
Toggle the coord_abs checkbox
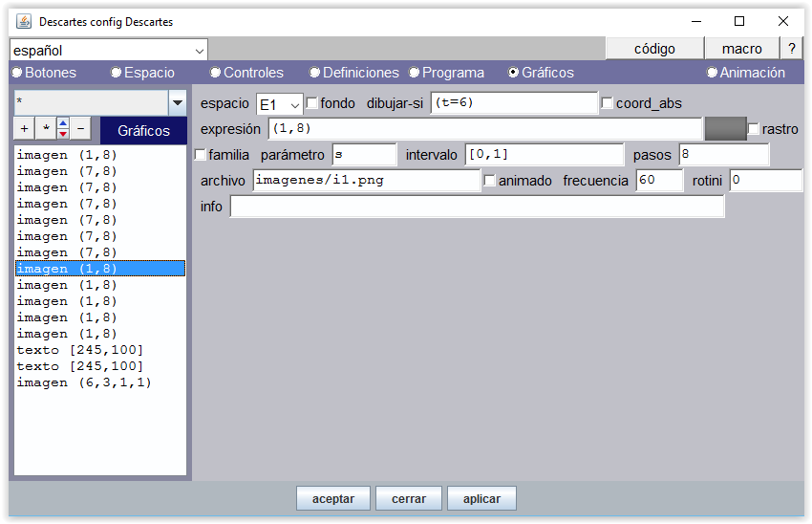tap(608, 103)
